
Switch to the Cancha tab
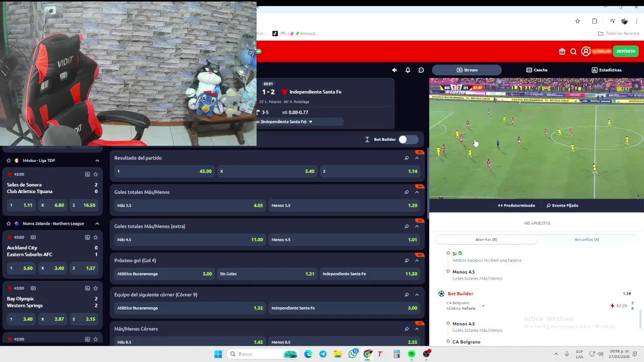537,70
